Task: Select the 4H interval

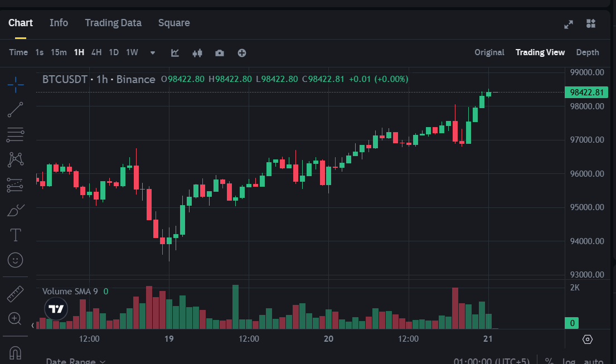Action: pos(96,52)
